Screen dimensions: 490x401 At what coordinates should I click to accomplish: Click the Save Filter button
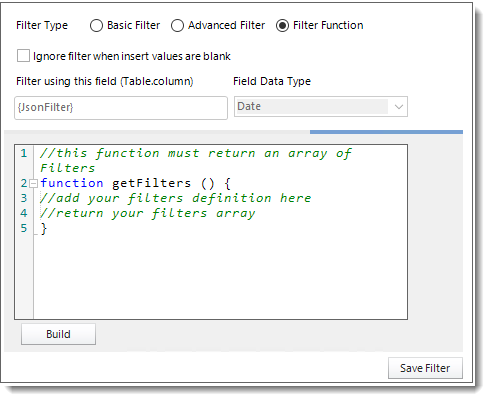[x=425, y=368]
